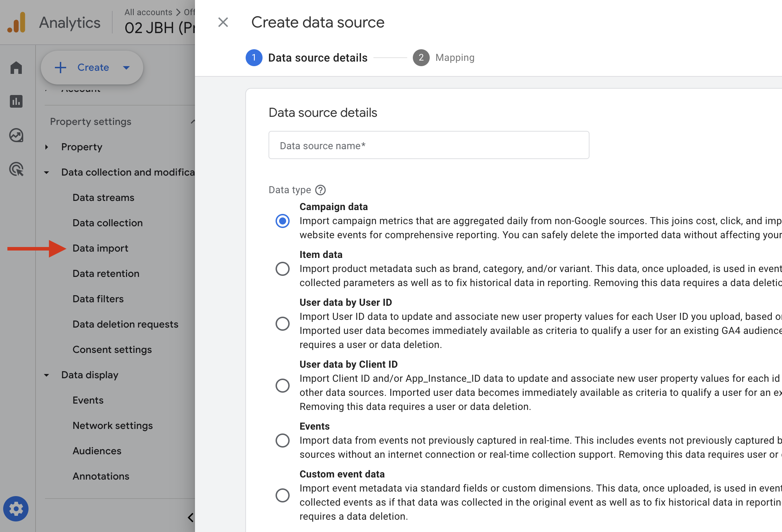Open Admin settings gear icon
Screen dimensions: 782x532
tap(16, 509)
